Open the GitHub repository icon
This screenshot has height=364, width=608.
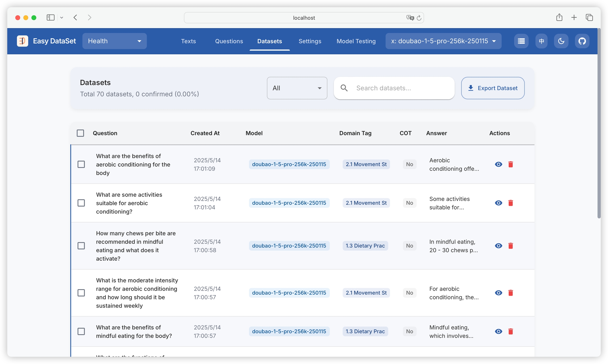click(x=582, y=41)
